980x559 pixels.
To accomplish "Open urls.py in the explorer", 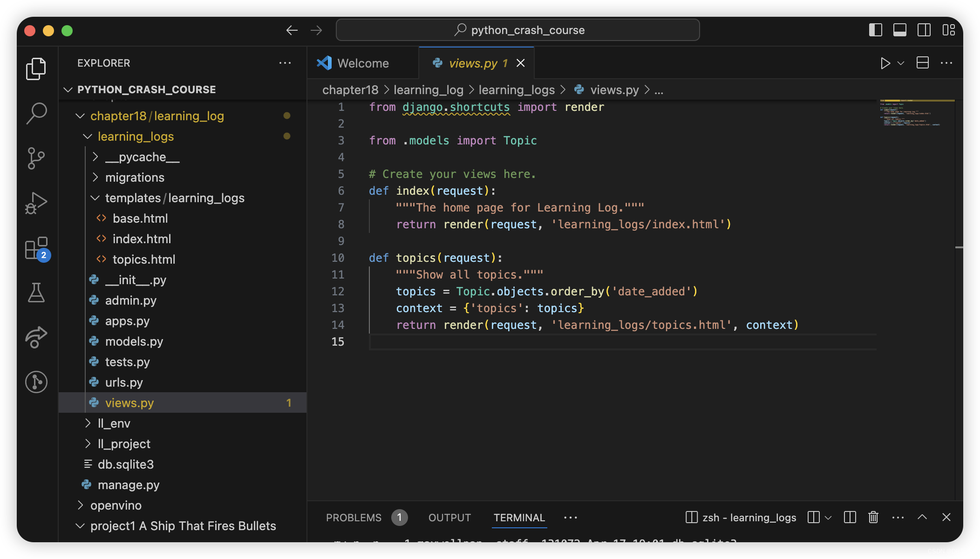I will coord(124,382).
